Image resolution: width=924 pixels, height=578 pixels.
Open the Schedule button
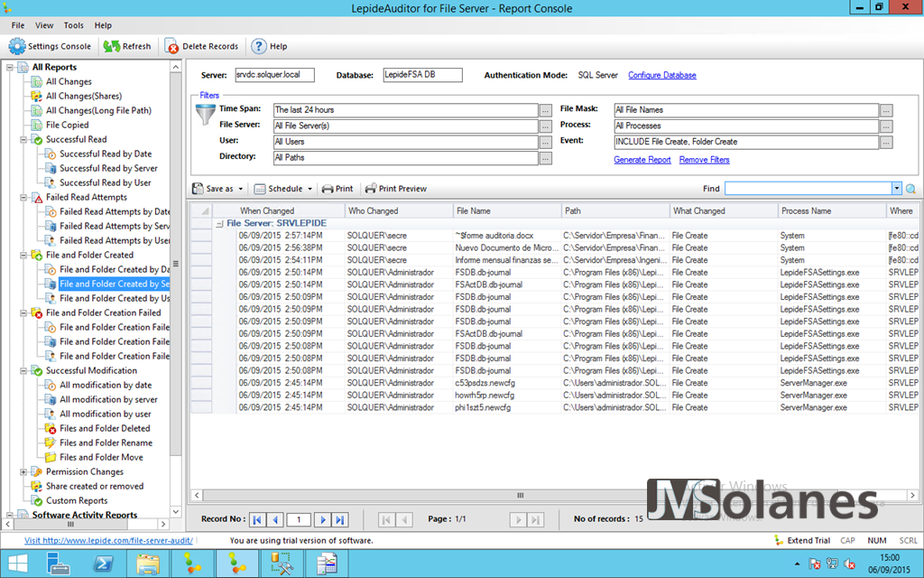(x=279, y=189)
